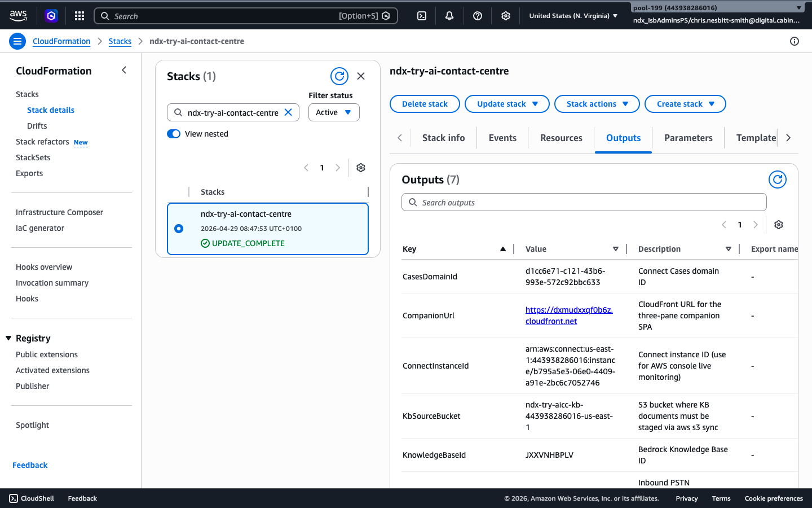Open the Filter status Active dropdown
Viewport: 812px width, 508px height.
click(334, 112)
